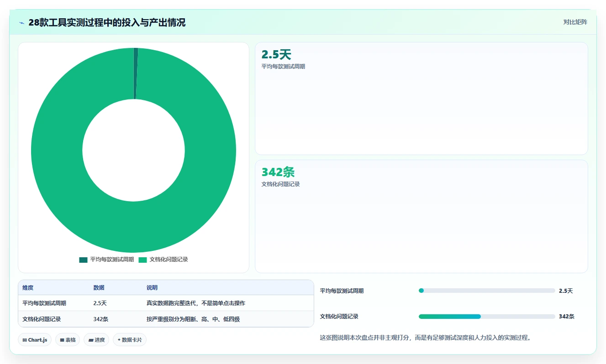The height and width of the screenshot is (364, 606).
Task: Click the lightning icon beside the title
Action: 21,23
